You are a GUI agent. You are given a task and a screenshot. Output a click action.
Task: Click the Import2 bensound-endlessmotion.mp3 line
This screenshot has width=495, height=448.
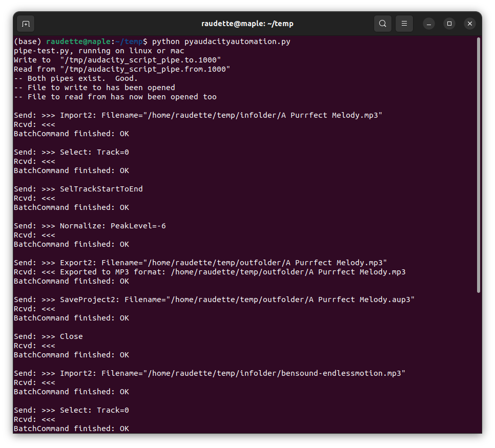pos(209,373)
